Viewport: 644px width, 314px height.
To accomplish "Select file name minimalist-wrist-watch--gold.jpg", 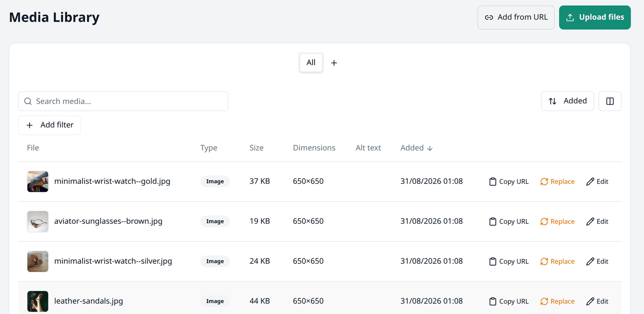I will (x=112, y=182).
